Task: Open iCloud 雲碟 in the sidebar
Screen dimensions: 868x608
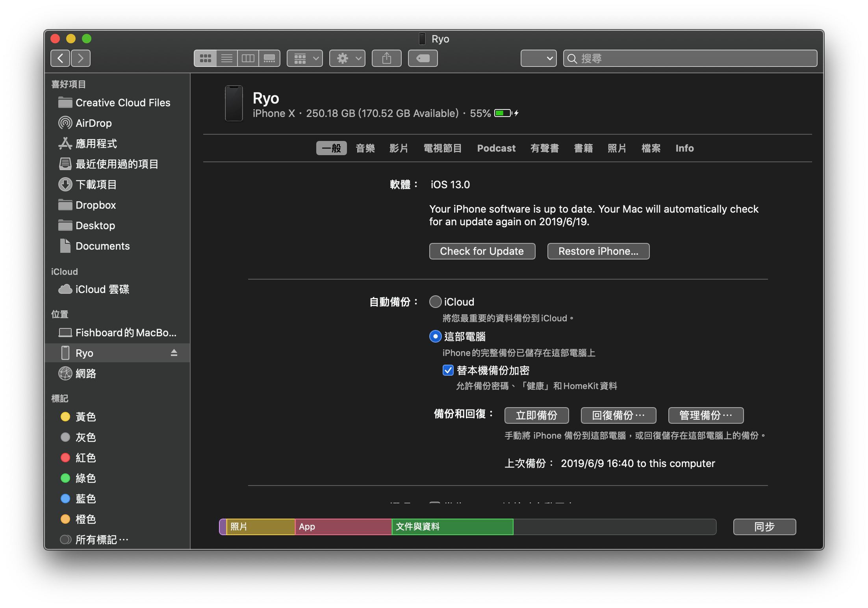Action: [x=117, y=289]
